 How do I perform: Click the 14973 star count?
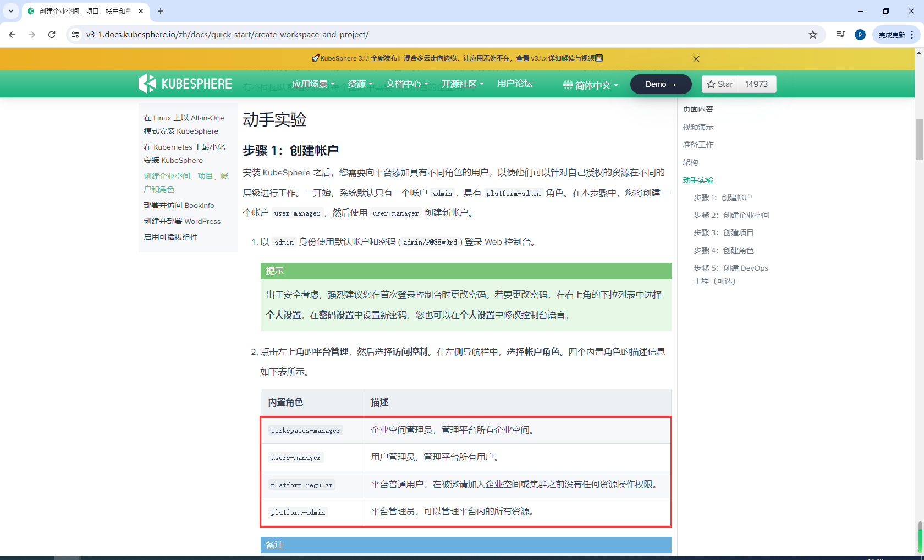757,84
